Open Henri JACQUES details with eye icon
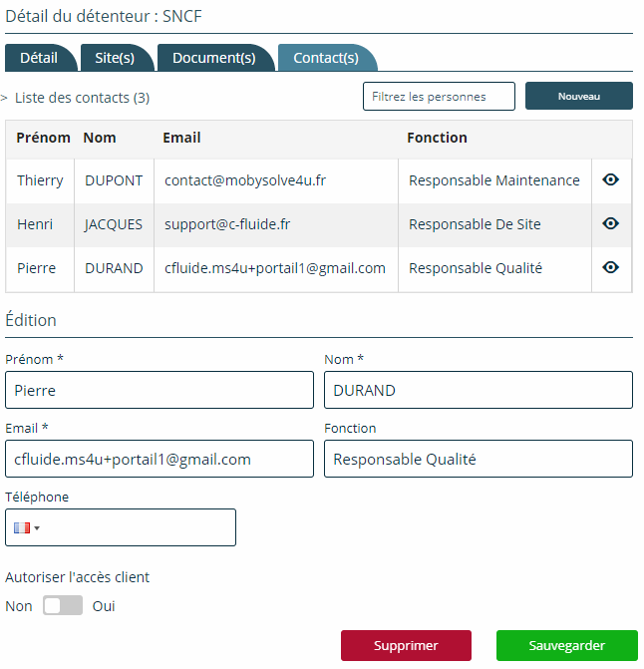Screen dimensions: 644x669 (x=611, y=223)
